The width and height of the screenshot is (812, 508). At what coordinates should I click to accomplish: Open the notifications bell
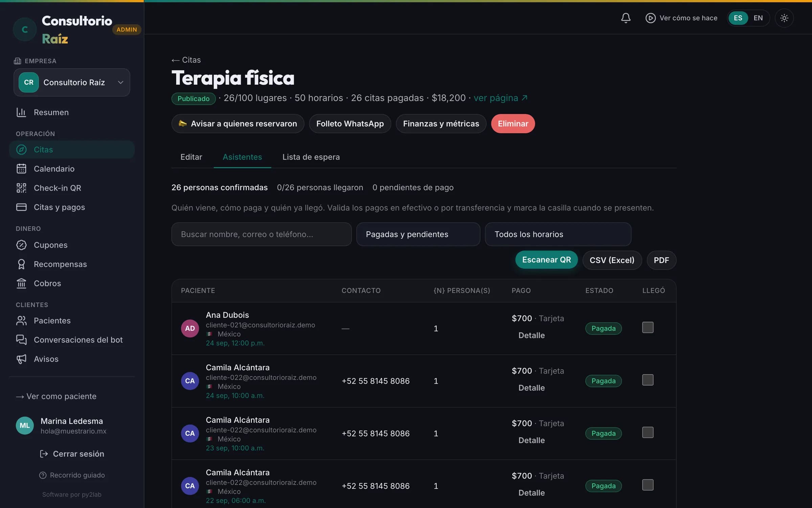626,18
